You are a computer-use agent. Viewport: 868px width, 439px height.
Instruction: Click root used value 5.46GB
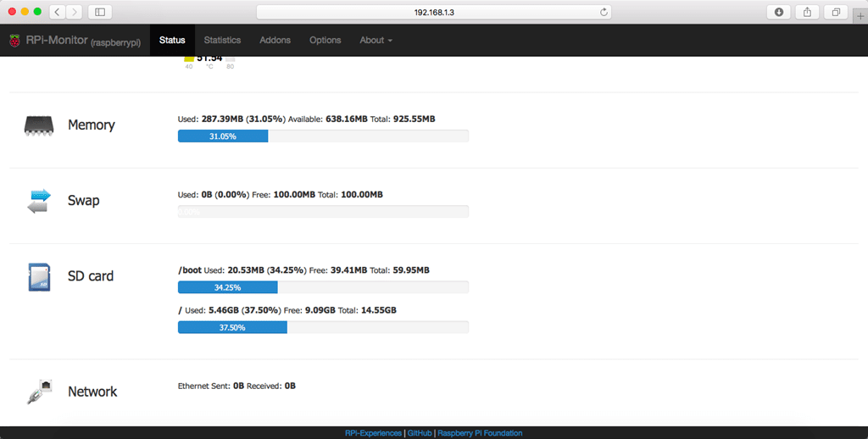coord(224,310)
